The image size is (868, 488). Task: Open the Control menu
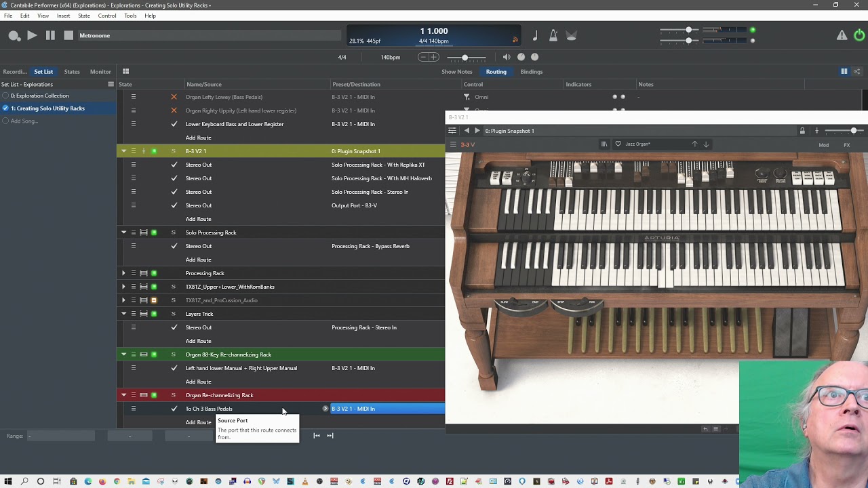click(x=107, y=16)
